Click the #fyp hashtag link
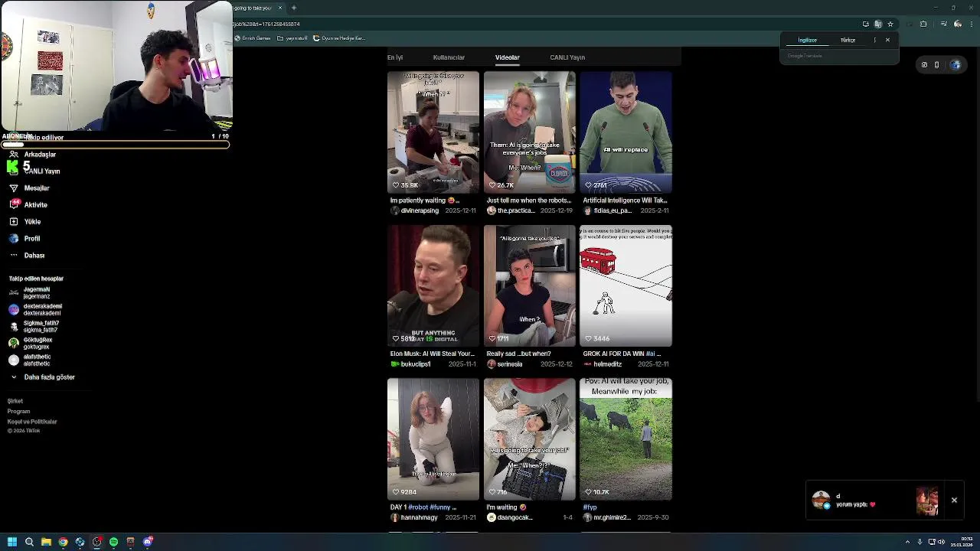 coord(590,507)
